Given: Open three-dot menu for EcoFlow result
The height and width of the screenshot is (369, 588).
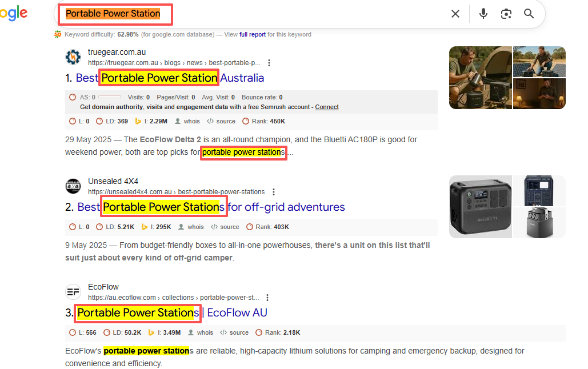Looking at the screenshot, I should [x=267, y=298].
